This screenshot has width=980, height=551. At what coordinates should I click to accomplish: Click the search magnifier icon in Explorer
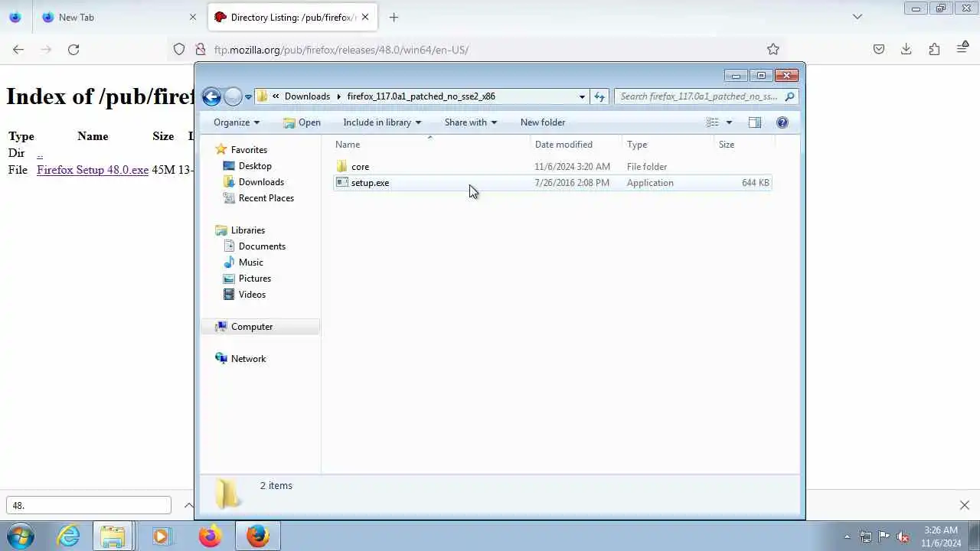coord(790,96)
